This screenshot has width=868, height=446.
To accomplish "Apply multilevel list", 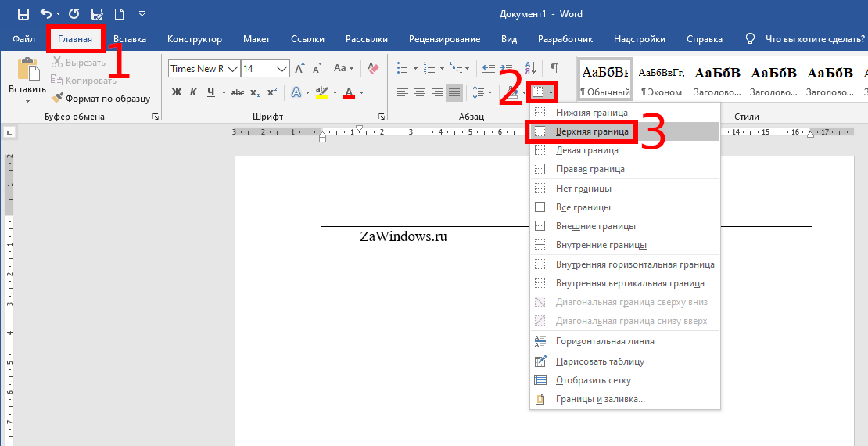I will tap(456, 68).
